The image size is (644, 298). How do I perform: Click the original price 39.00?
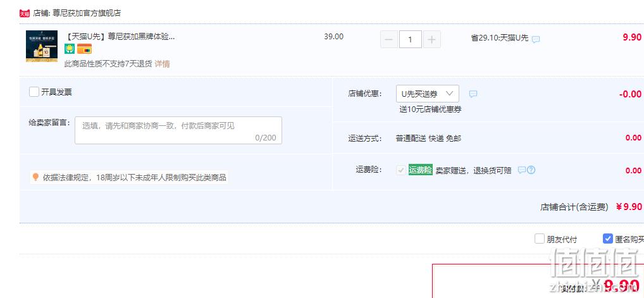click(x=333, y=37)
